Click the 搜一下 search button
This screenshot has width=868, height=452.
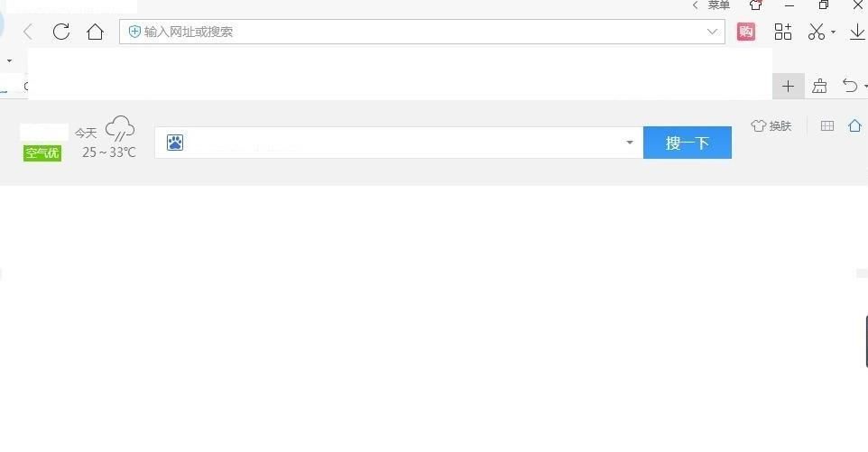click(687, 143)
